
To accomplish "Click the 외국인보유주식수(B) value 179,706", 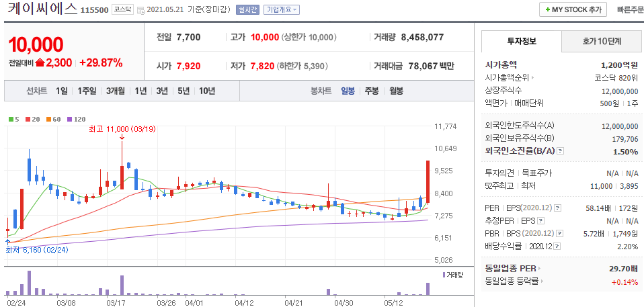I will click(625, 138).
